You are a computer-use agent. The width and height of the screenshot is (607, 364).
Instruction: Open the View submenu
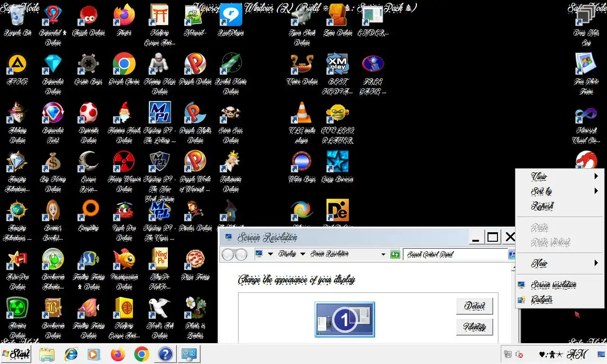(x=560, y=176)
